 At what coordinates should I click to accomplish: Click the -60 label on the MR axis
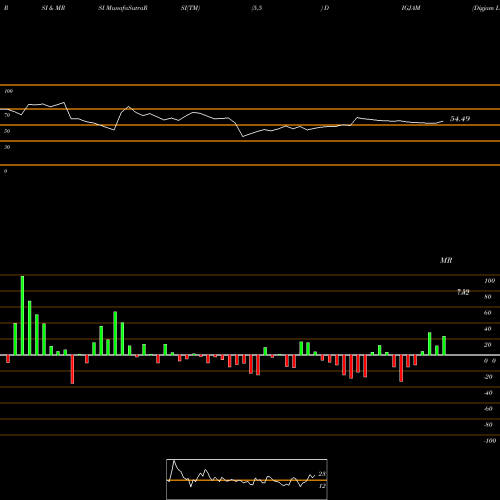[x=488, y=409]
